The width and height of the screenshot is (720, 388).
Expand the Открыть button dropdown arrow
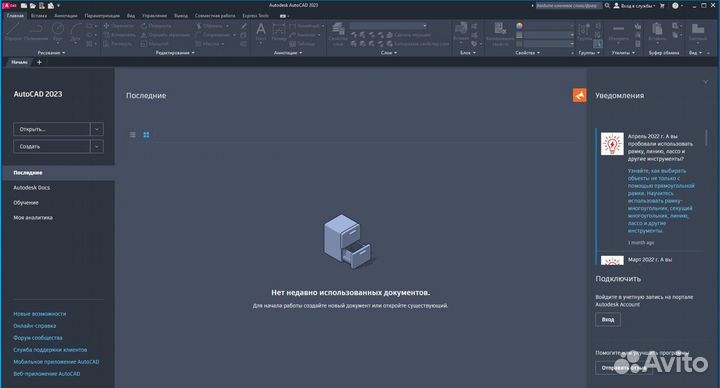coord(97,129)
